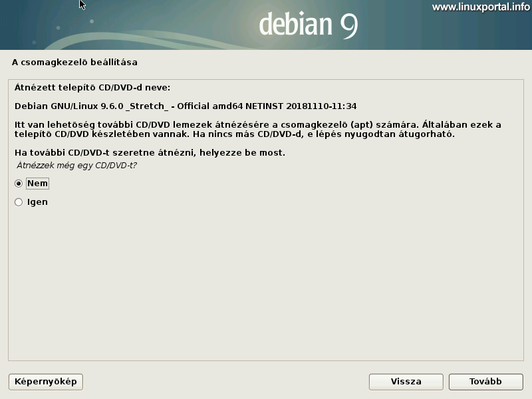Click the "A csomagkezelő beállítása" heading

[74, 63]
